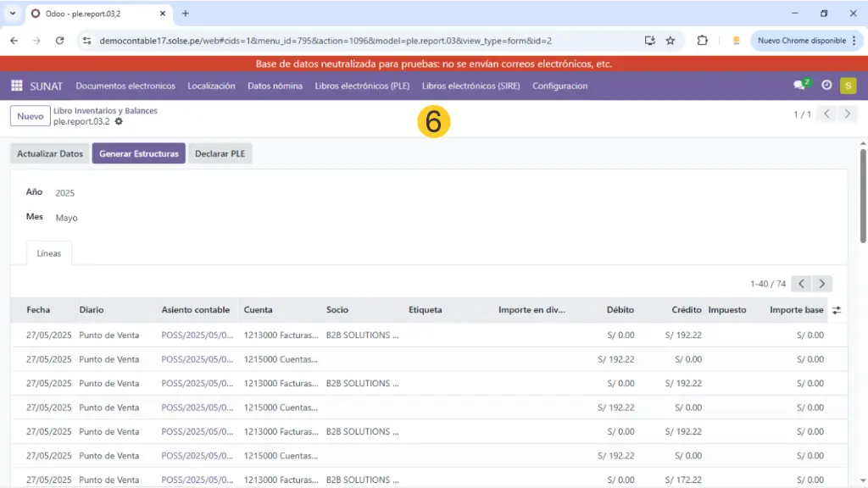Open the record actions gear icon

119,122
